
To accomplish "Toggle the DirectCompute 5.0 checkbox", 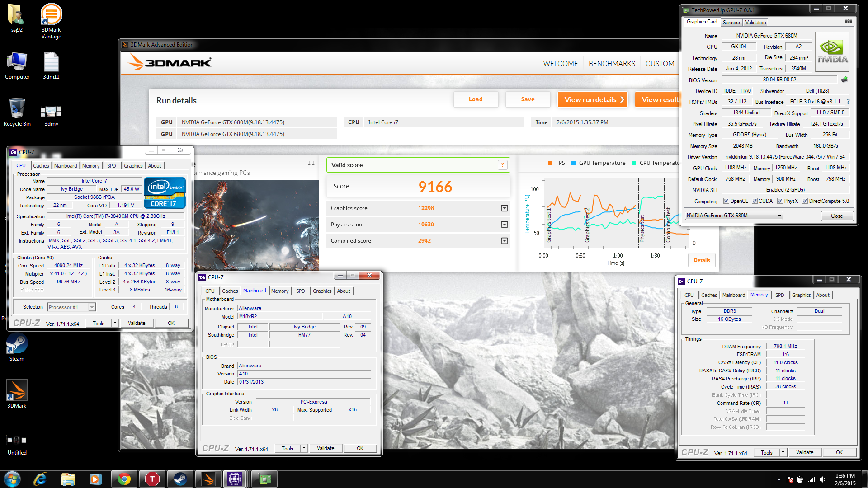I will click(x=805, y=201).
